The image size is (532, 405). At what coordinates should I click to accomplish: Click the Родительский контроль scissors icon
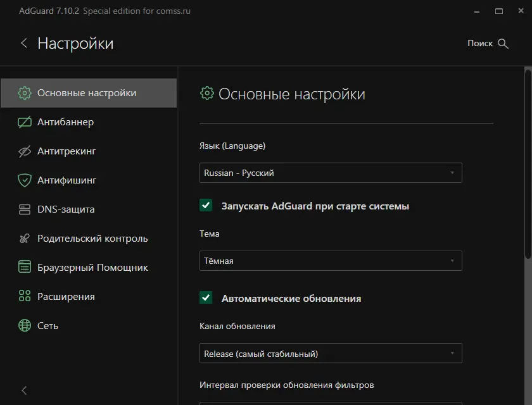[24, 238]
